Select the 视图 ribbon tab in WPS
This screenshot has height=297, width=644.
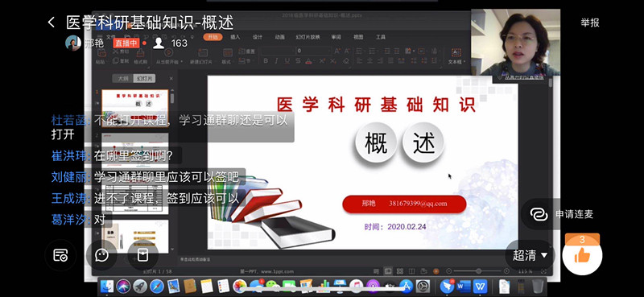(358, 37)
